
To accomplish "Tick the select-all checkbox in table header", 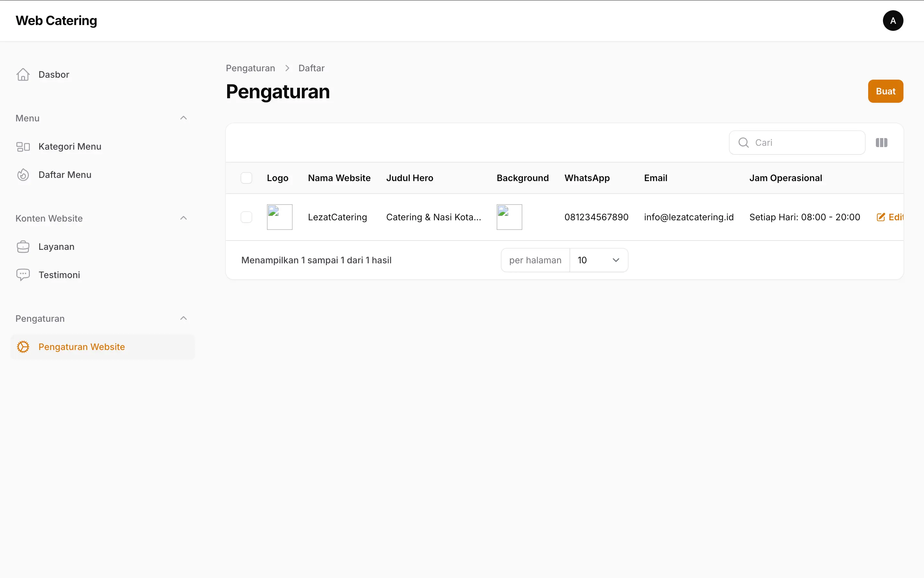I will pyautogui.click(x=246, y=178).
